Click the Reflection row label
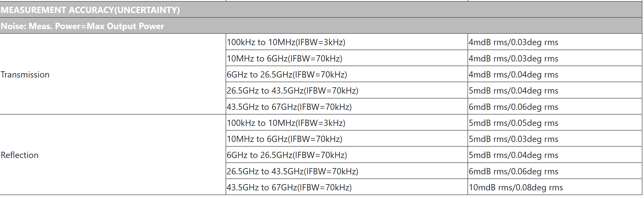Image resolution: width=644 pixels, height=198 pixels. coord(20,155)
